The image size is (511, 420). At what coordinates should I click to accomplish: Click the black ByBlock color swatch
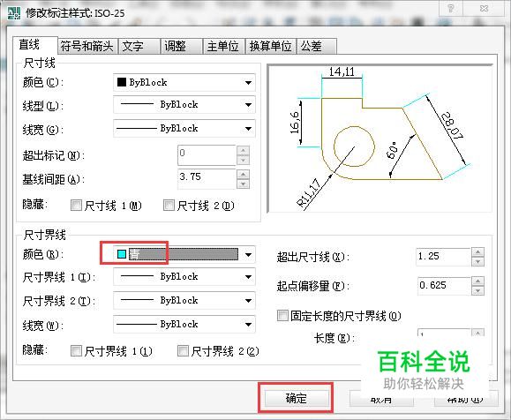point(122,82)
